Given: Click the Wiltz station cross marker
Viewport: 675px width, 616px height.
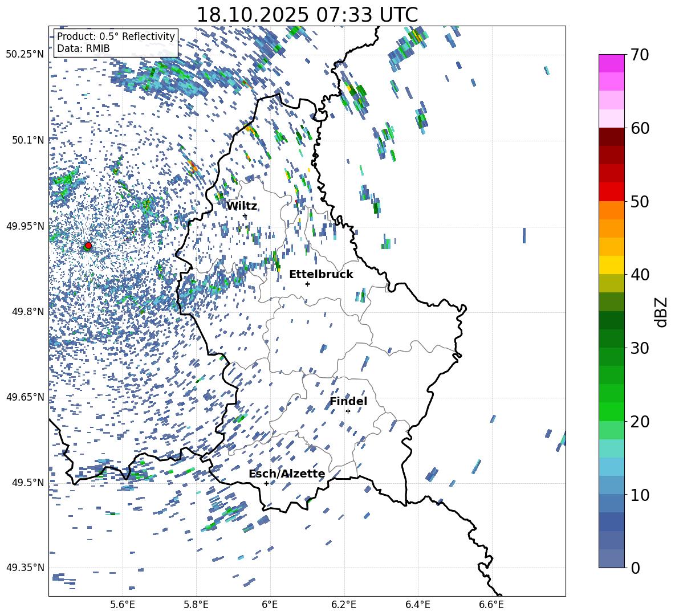Looking at the screenshot, I should (x=245, y=215).
